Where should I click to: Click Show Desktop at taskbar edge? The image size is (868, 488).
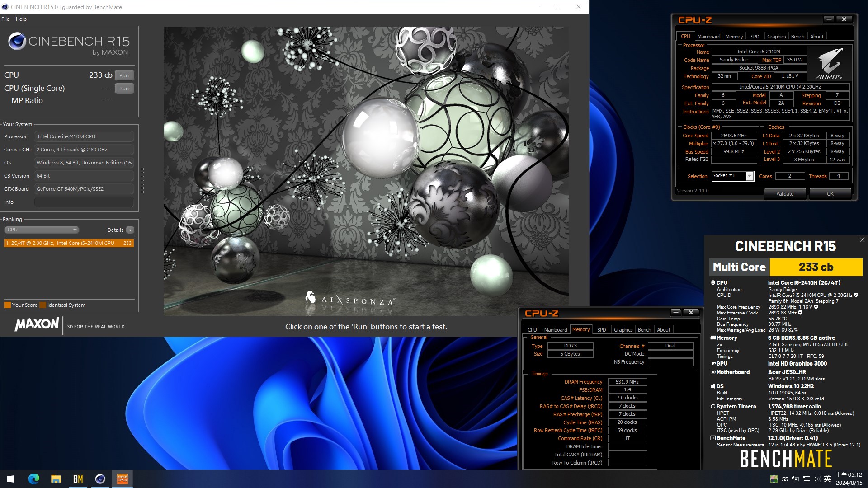(866, 479)
